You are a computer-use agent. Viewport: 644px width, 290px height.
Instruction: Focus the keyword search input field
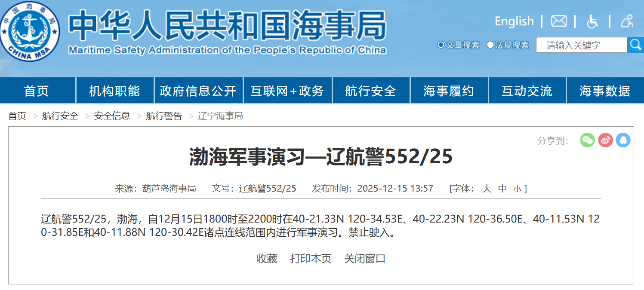tap(581, 45)
